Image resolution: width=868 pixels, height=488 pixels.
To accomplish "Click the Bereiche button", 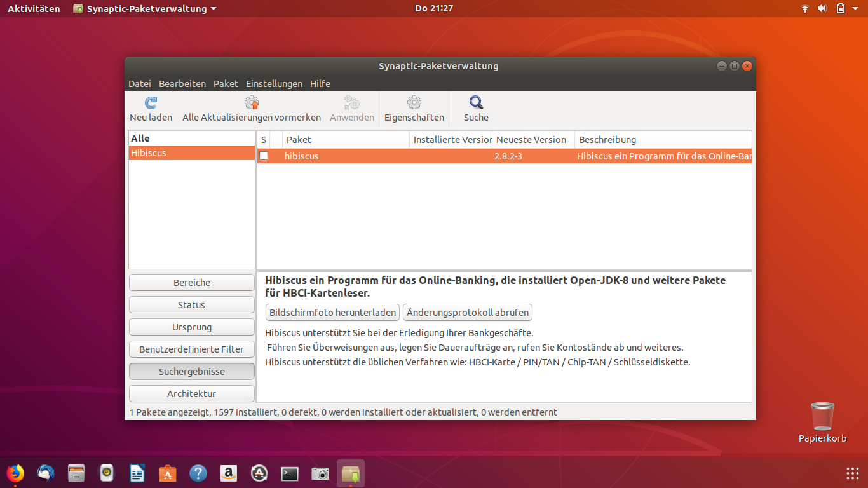I will click(x=192, y=283).
